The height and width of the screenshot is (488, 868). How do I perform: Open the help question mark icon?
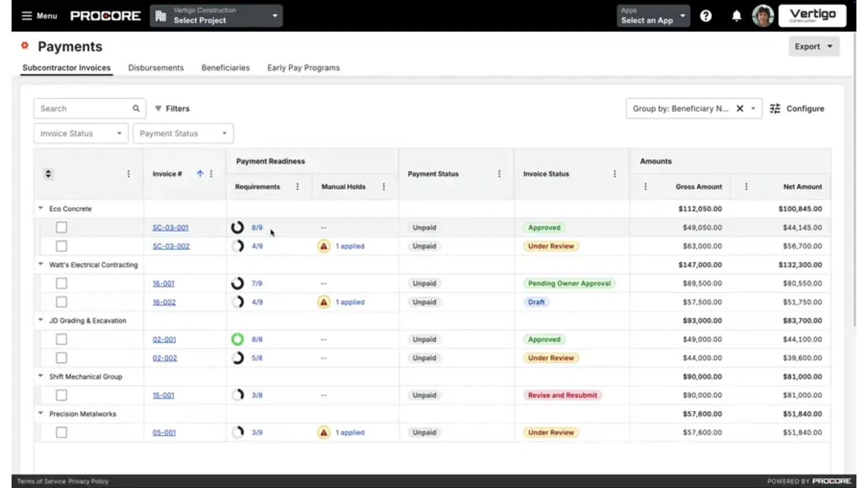point(705,16)
